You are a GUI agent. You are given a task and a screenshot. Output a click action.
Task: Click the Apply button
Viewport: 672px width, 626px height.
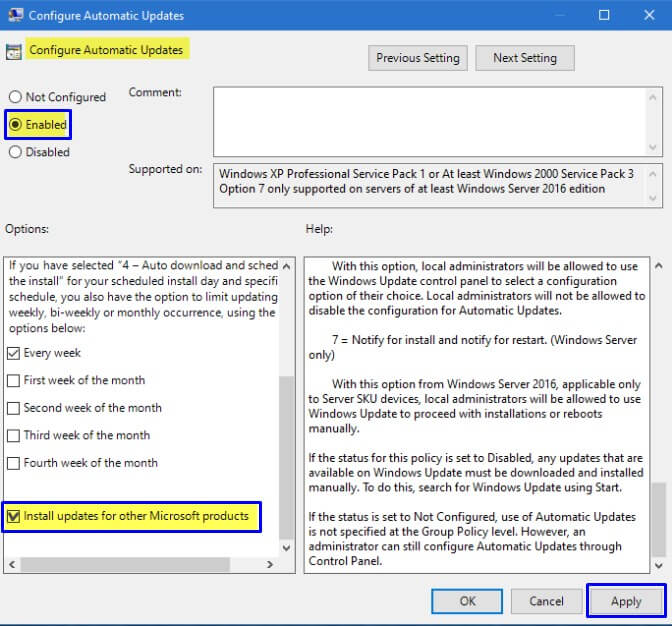pos(626,601)
